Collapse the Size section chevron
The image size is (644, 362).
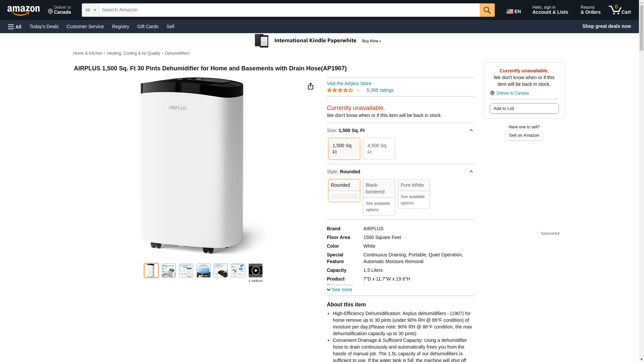click(x=471, y=130)
